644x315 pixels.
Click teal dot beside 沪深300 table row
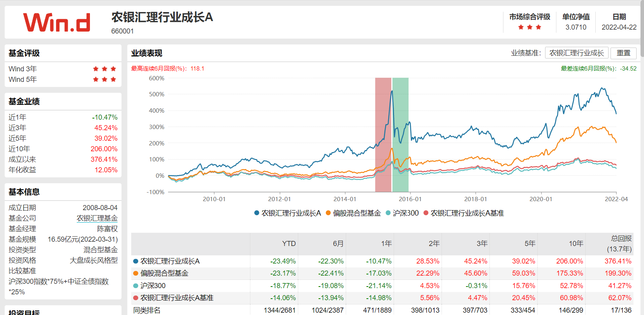pyautogui.click(x=135, y=286)
